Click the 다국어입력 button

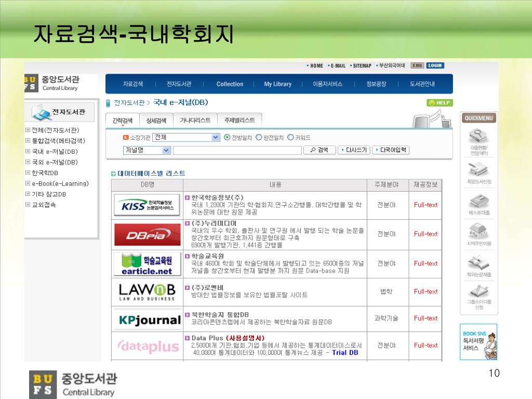391,150
